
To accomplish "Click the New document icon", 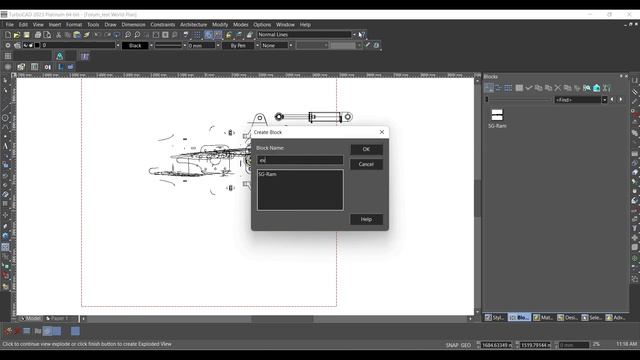I will point(8,35).
